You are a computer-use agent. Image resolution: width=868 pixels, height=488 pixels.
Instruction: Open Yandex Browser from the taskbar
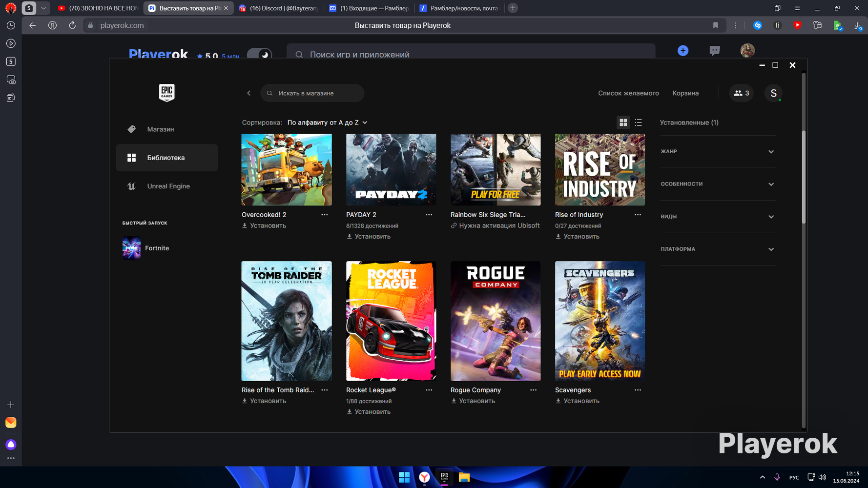[x=424, y=477]
